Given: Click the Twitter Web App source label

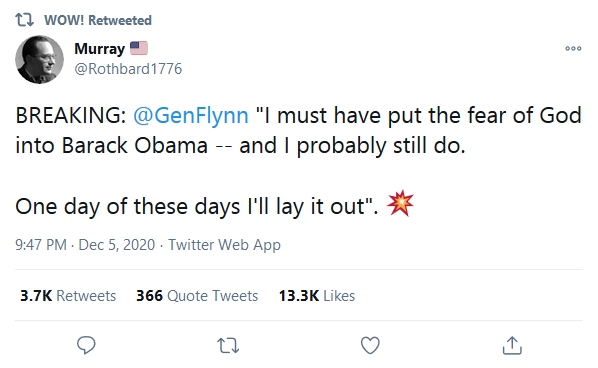Looking at the screenshot, I should point(225,245).
